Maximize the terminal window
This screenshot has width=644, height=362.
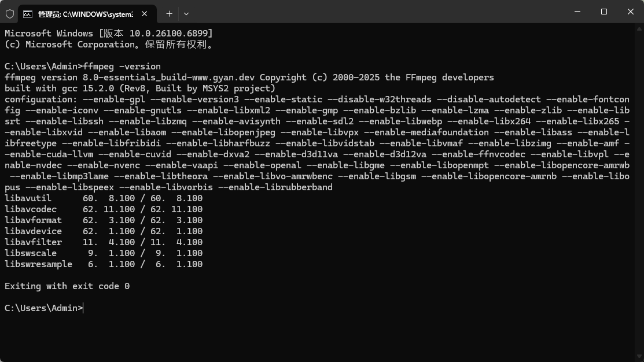tap(604, 12)
